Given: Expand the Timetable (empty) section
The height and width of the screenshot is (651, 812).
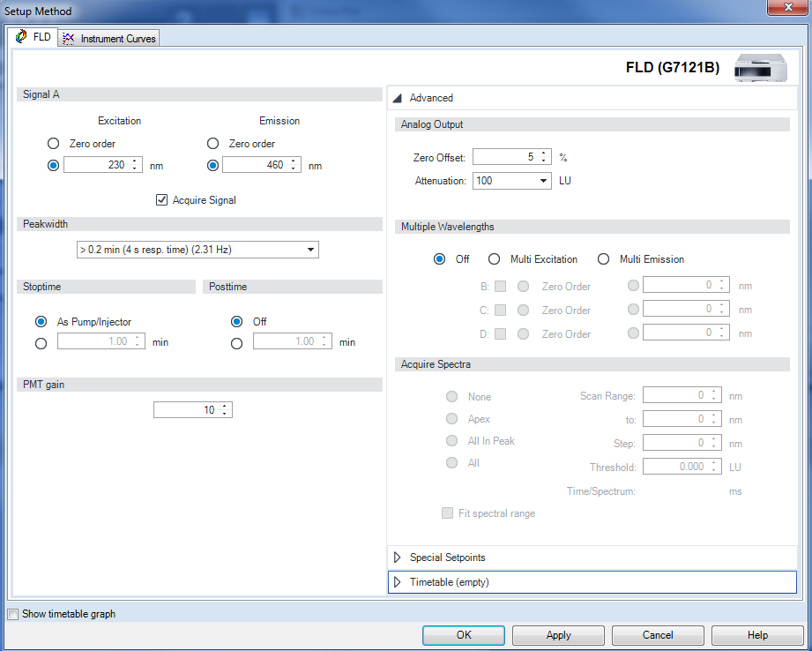Looking at the screenshot, I should click(398, 581).
